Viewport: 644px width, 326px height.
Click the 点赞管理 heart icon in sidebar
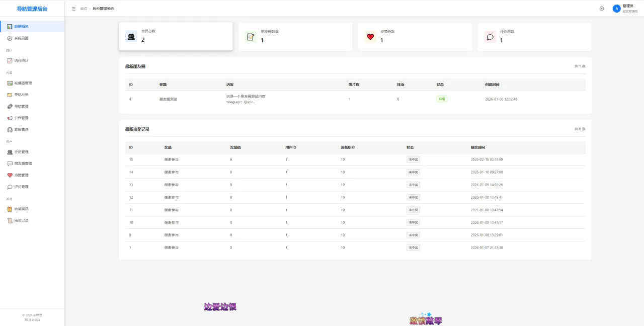(x=10, y=175)
